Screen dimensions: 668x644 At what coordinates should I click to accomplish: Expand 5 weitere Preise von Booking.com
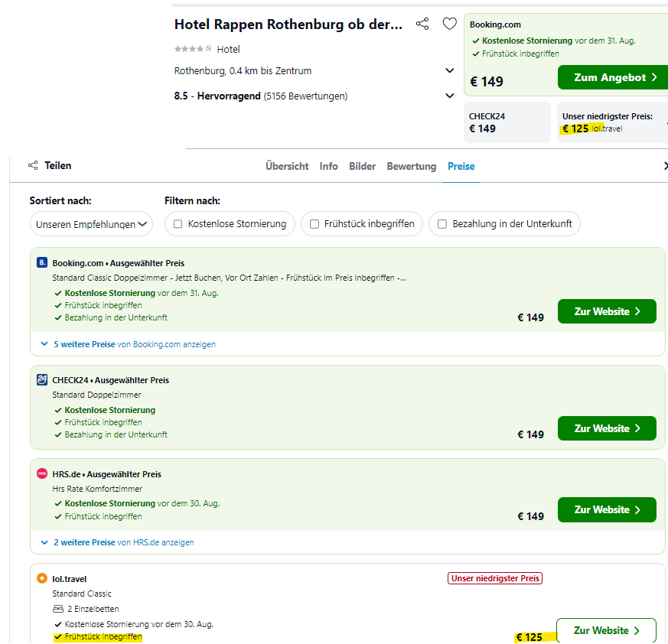pos(127,344)
